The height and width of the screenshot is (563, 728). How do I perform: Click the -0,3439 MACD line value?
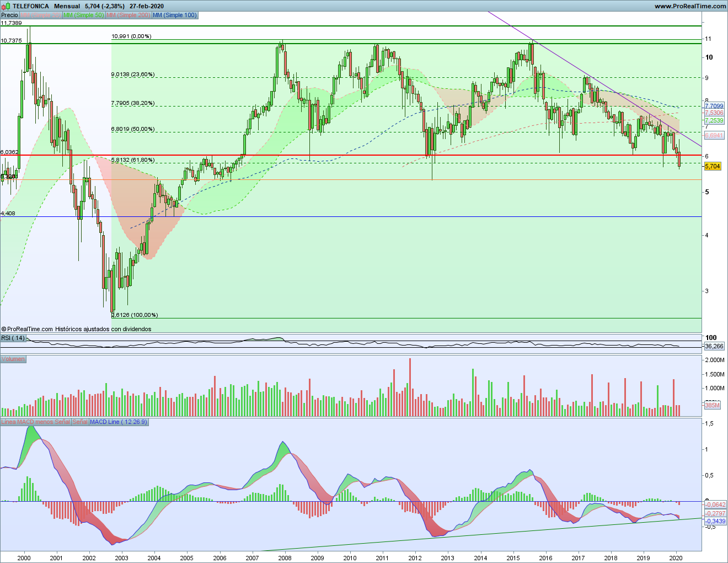715,521
